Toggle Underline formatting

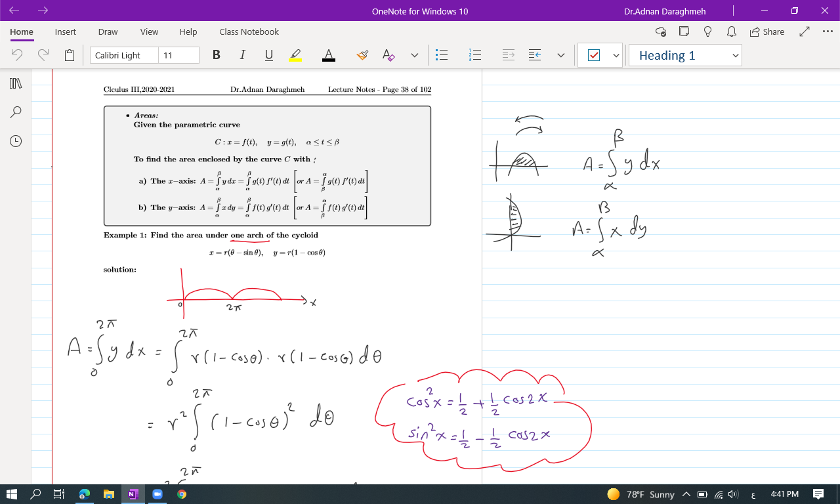point(268,55)
